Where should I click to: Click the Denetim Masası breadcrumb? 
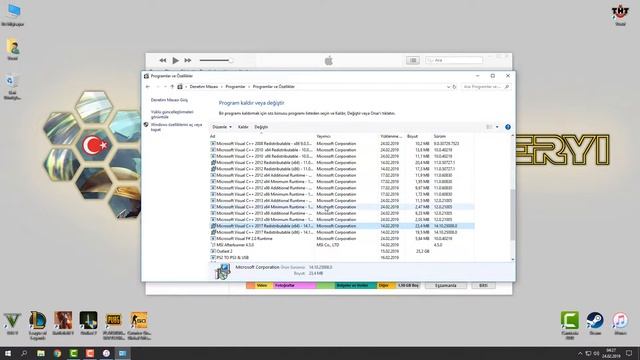(204, 87)
